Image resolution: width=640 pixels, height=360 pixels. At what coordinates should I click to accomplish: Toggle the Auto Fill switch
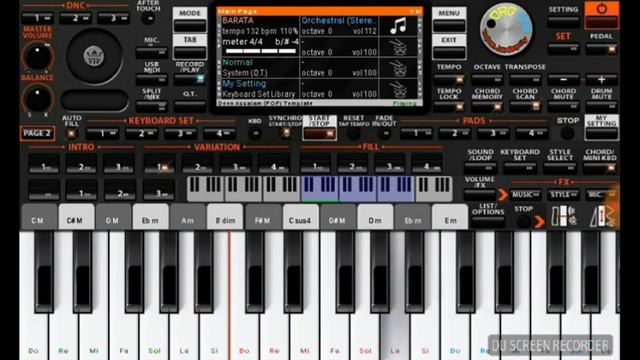(x=72, y=133)
